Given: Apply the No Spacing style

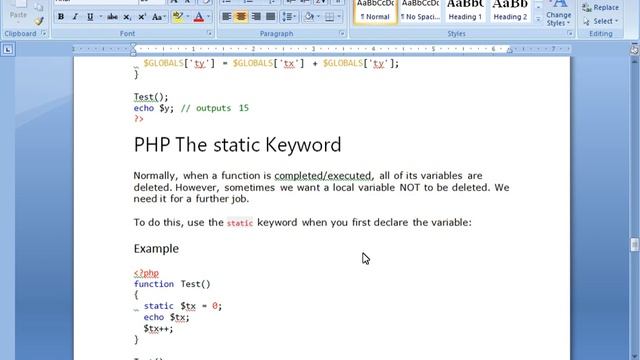Looking at the screenshot, I should (x=420, y=11).
